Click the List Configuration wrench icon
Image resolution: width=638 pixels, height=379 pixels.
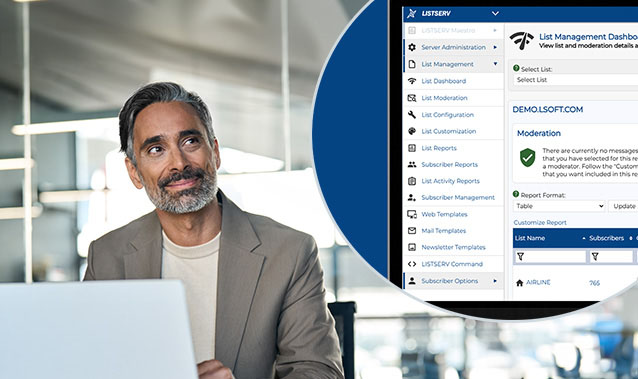(412, 115)
